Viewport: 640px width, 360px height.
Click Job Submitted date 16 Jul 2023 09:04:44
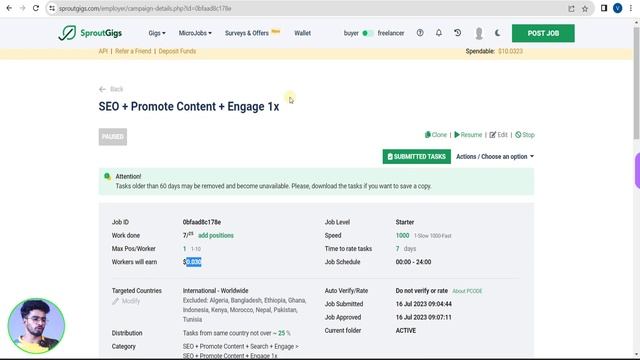click(x=424, y=304)
